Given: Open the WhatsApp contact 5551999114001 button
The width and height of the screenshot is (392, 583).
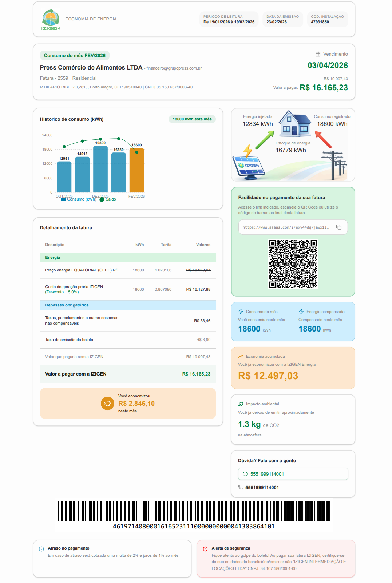Looking at the screenshot, I should [x=293, y=474].
